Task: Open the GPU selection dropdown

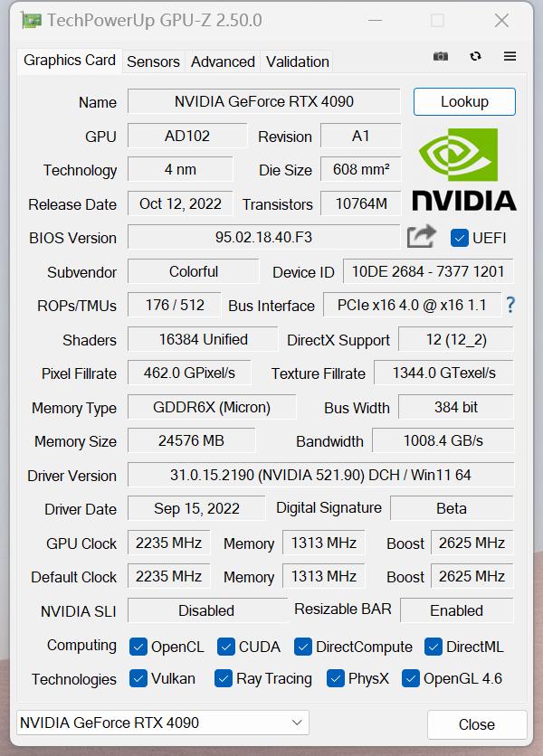Action: (x=163, y=723)
